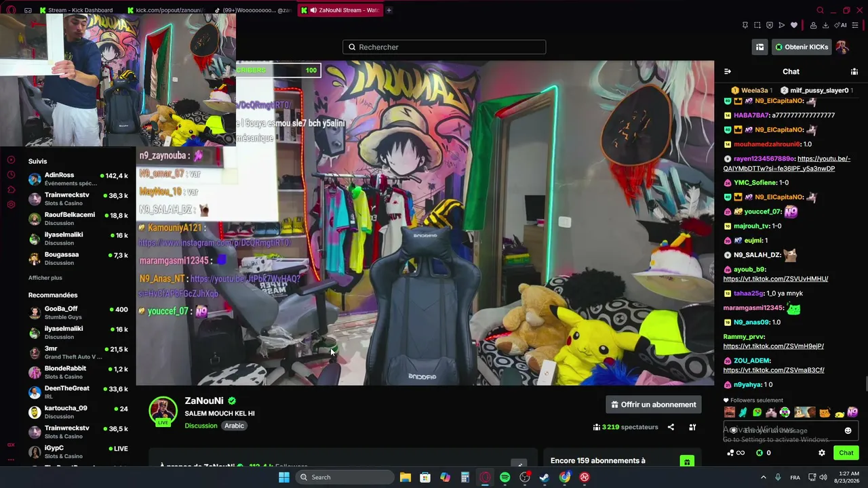
Task: Click the Obtenir KICKs button
Action: 802,47
